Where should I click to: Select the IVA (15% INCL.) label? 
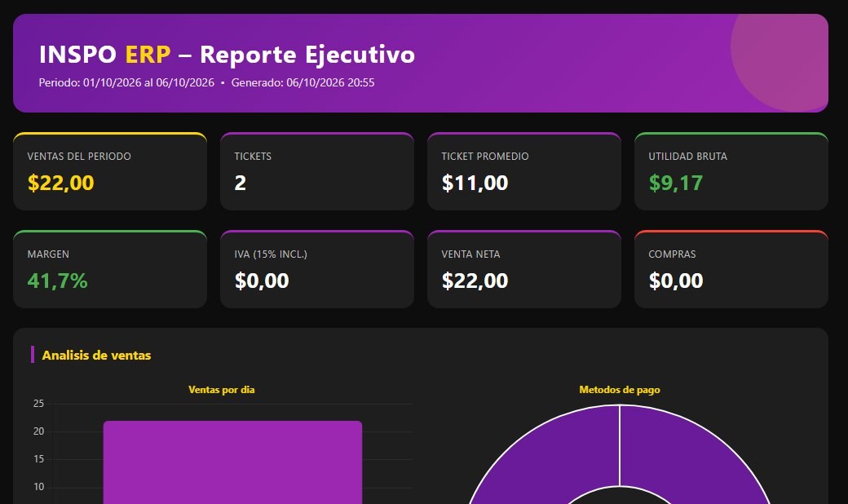coord(271,254)
